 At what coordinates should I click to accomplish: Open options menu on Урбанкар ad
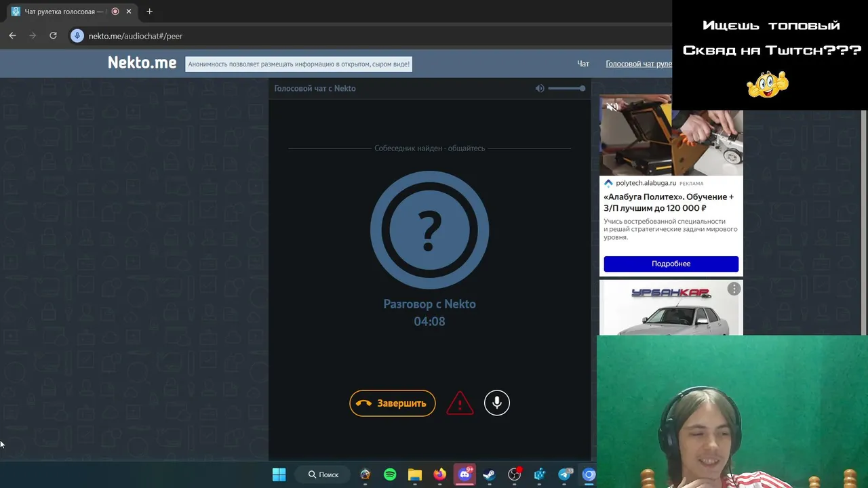pos(734,289)
